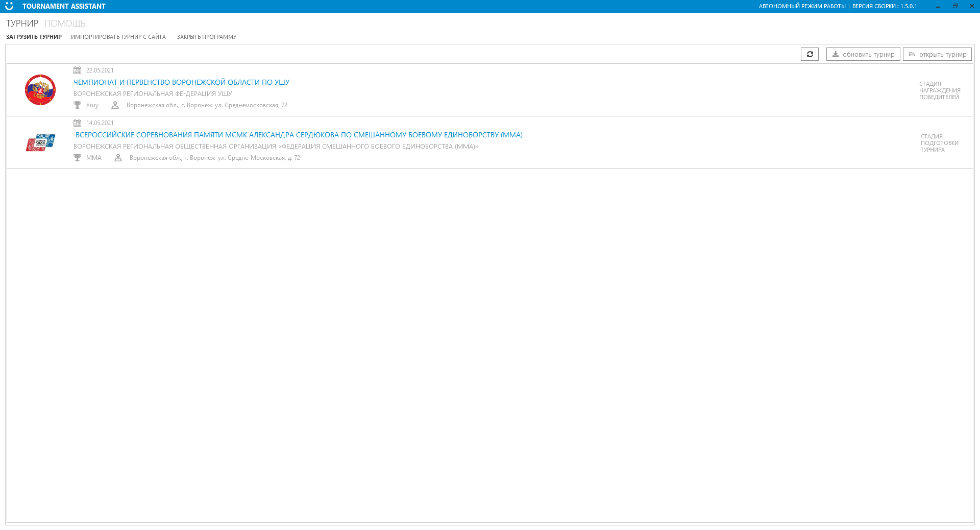Open the ТУРНИР menu
Viewport: 980px width, 530px height.
(22, 23)
